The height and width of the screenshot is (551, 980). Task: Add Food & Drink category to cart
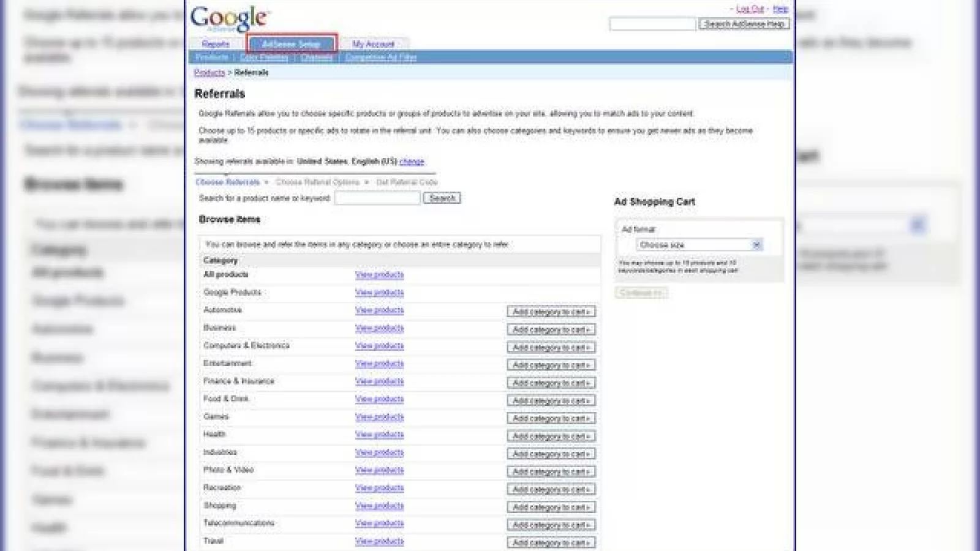click(551, 401)
